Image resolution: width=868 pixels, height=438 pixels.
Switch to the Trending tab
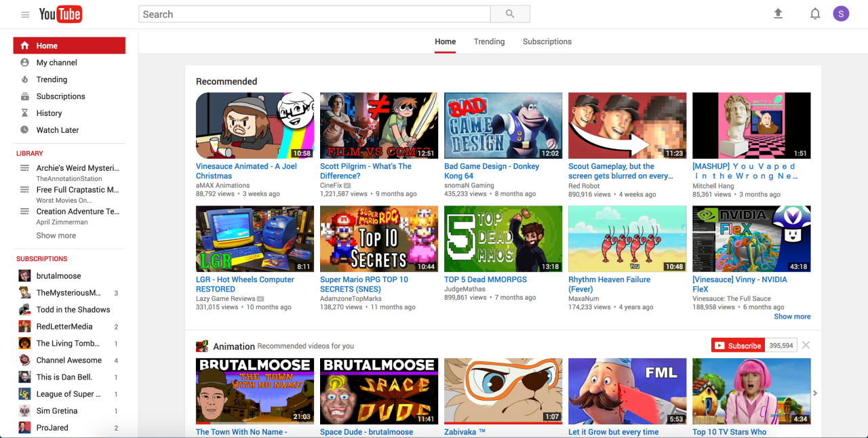(489, 41)
